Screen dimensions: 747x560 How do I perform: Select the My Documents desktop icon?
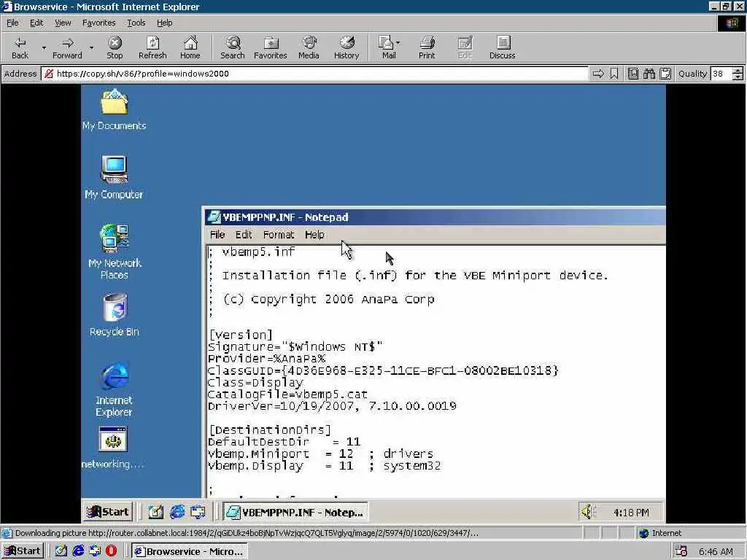tap(114, 109)
